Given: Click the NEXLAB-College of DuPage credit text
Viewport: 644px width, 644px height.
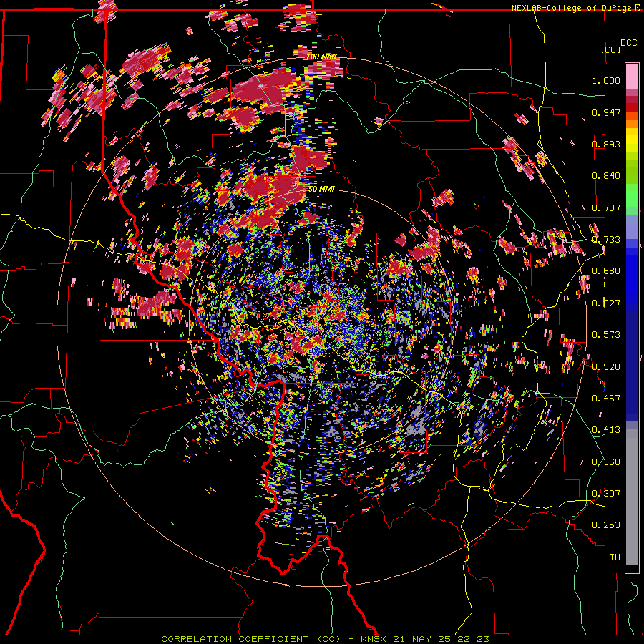Looking at the screenshot, I should click(573, 8).
